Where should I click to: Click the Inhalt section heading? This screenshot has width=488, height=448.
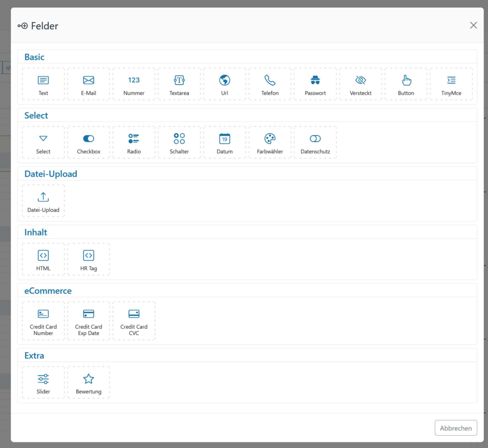(36, 232)
